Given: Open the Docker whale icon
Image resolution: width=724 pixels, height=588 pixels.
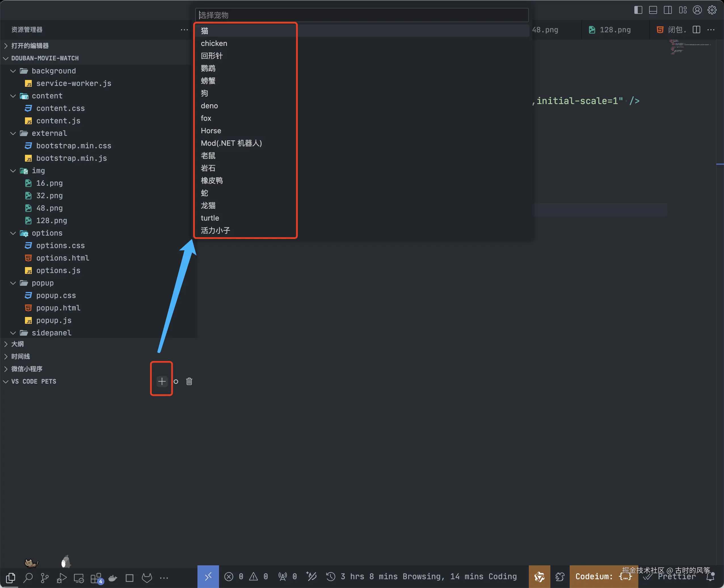Looking at the screenshot, I should [x=113, y=578].
